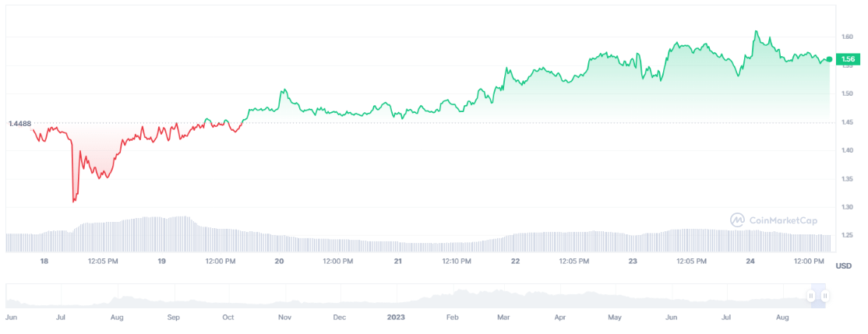
Task: Click the right range selector handle
Action: click(824, 296)
